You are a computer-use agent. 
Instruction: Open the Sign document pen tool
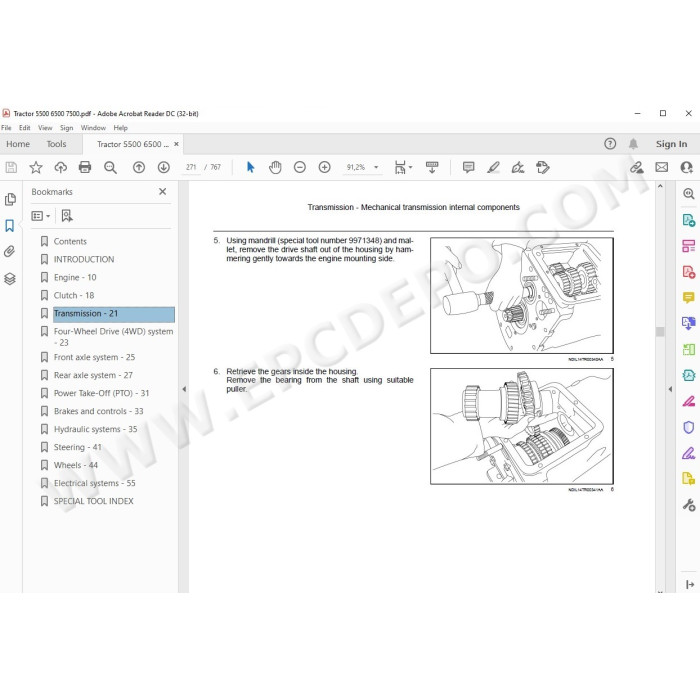pos(518,167)
